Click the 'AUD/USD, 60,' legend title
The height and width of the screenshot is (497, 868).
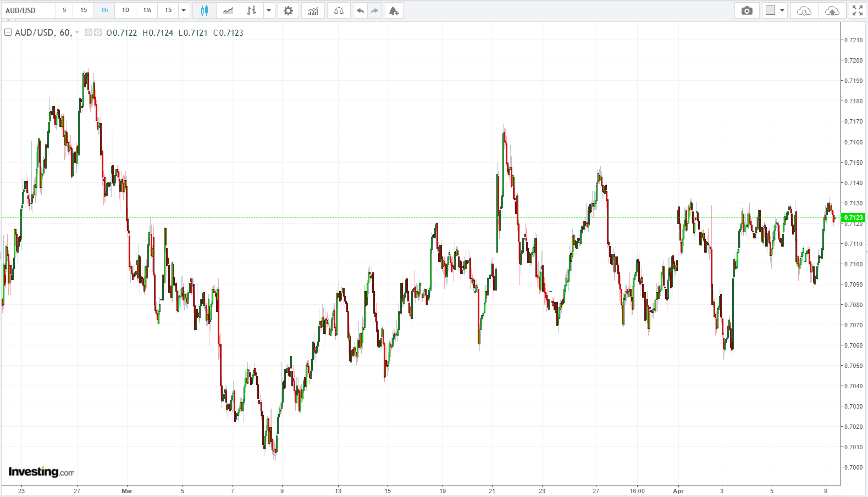[x=43, y=33]
